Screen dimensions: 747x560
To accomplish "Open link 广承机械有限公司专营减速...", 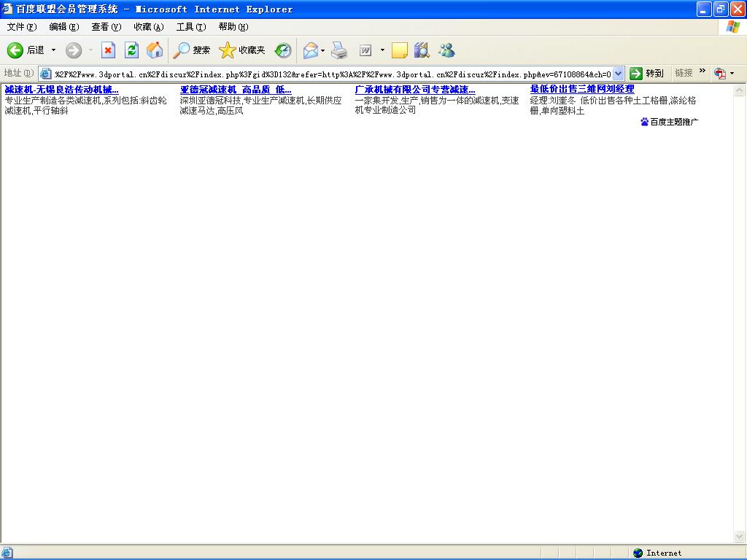I will click(415, 89).
